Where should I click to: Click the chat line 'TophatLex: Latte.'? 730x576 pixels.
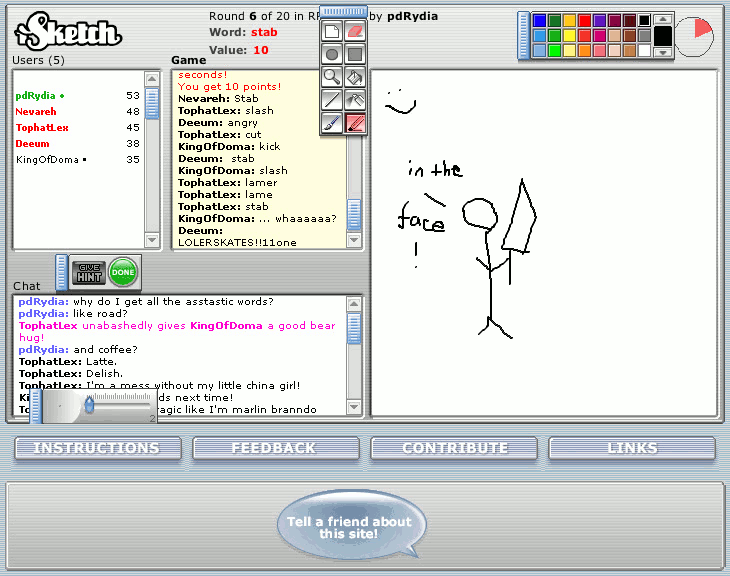tap(68, 361)
